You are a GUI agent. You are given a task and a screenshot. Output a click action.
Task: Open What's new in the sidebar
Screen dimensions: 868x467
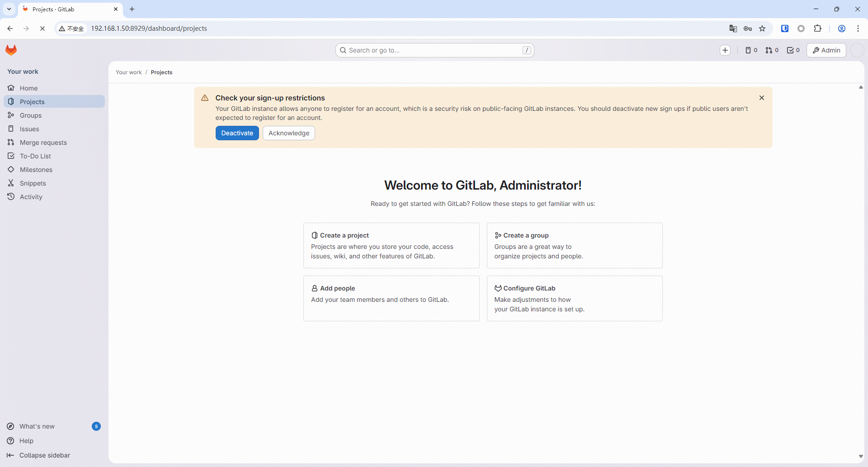(54, 426)
